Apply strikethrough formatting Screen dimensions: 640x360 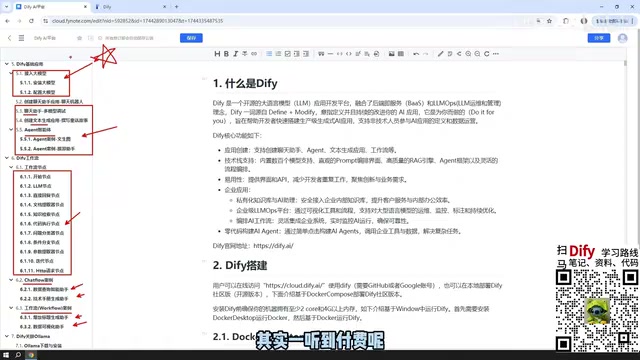tap(244, 53)
